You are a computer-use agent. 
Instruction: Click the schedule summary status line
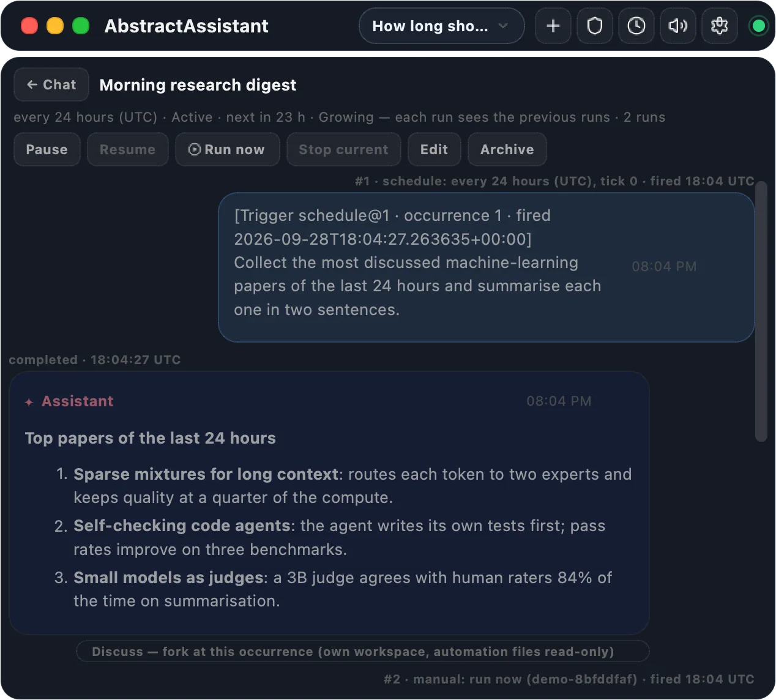pyautogui.click(x=340, y=117)
